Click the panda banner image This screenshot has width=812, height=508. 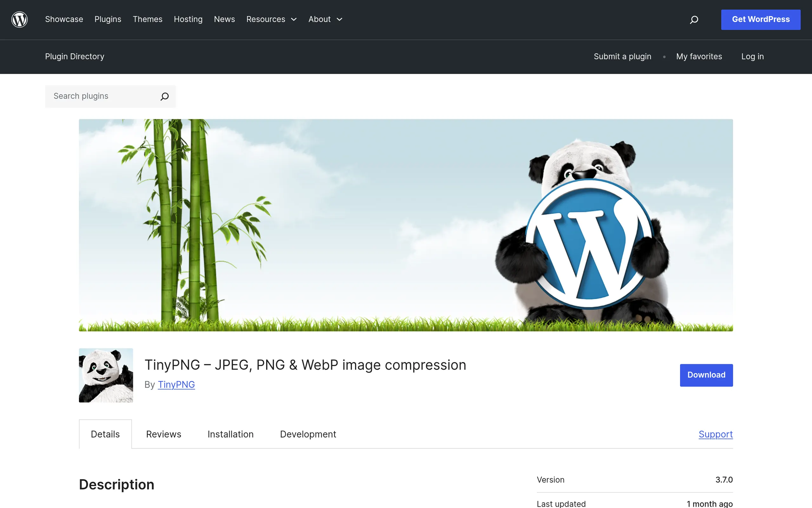(406, 225)
